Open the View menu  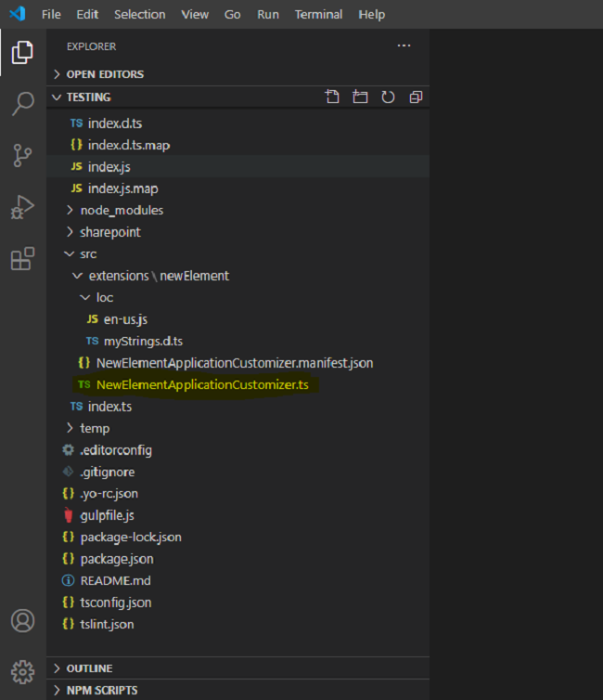point(195,14)
